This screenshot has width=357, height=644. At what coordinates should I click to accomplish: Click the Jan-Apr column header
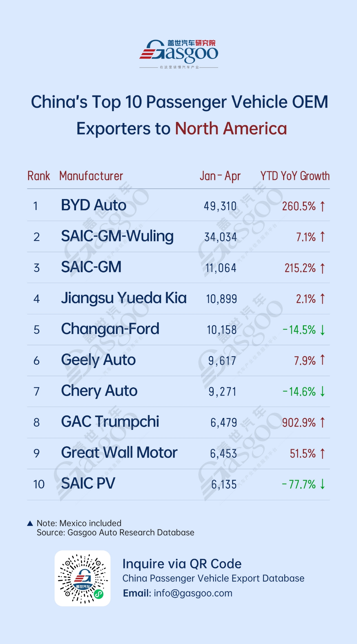[x=220, y=176]
